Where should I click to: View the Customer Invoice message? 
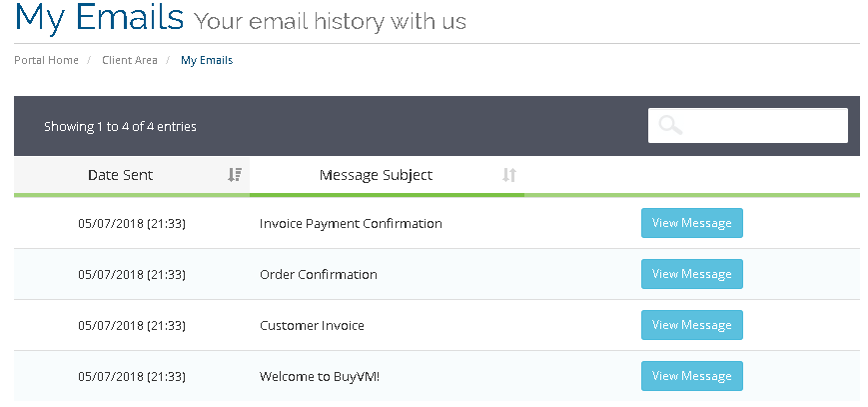click(x=691, y=325)
